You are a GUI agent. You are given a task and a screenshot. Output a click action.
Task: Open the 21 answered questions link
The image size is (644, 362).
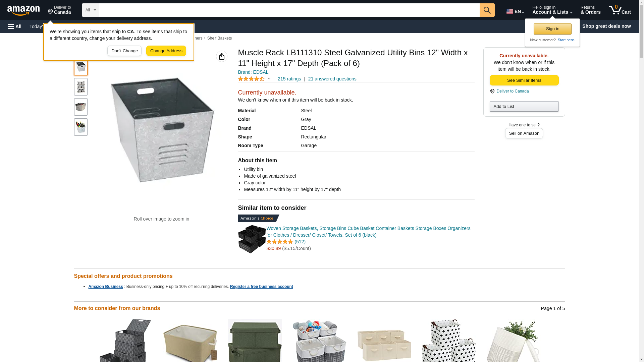[x=332, y=79]
